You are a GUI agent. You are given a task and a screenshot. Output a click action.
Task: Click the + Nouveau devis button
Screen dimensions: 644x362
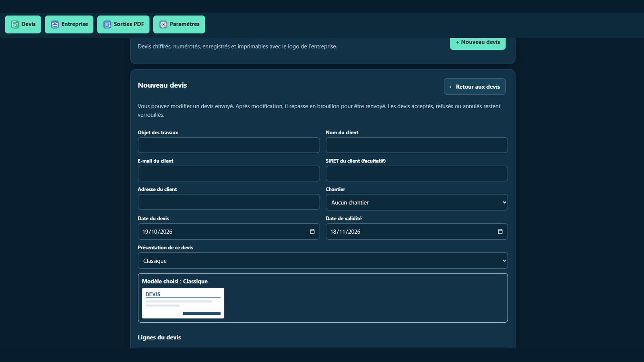(478, 43)
